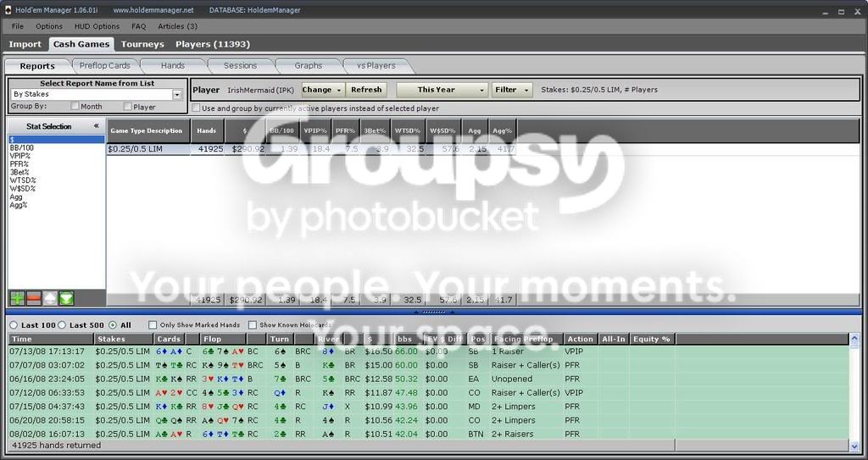Viewport: 868px width, 460px height.
Task: Select the hand from 07/07/08 03:07:02
Action: point(429,365)
